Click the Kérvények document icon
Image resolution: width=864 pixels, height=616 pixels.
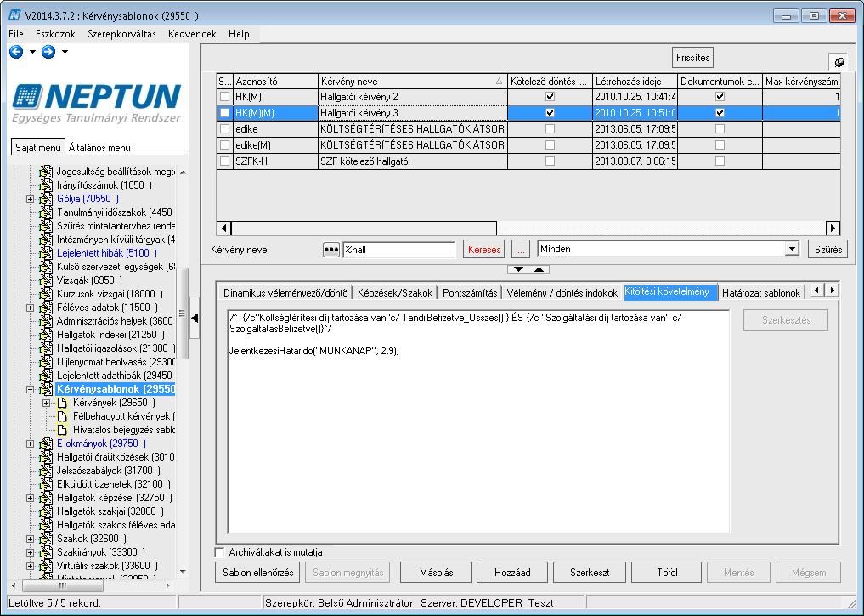click(63, 403)
